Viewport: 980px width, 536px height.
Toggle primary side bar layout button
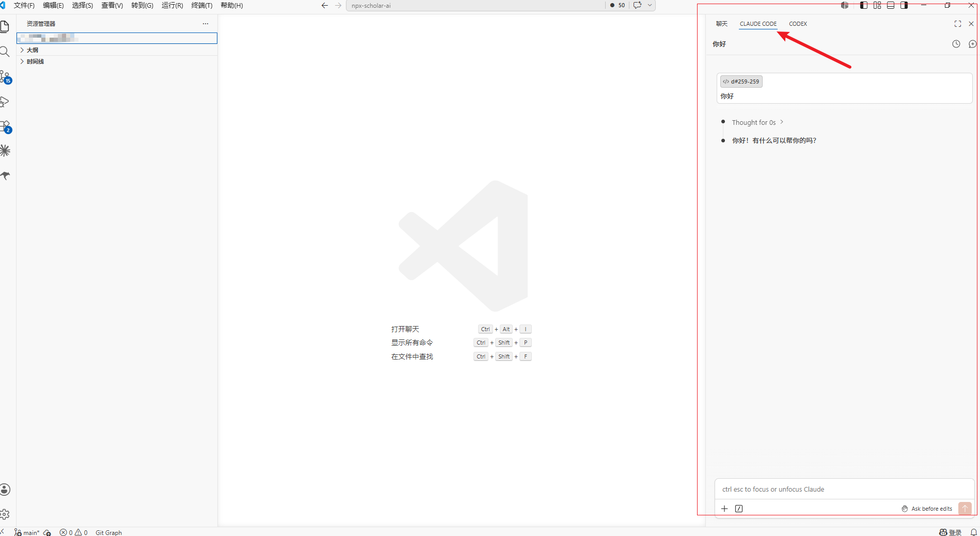864,5
